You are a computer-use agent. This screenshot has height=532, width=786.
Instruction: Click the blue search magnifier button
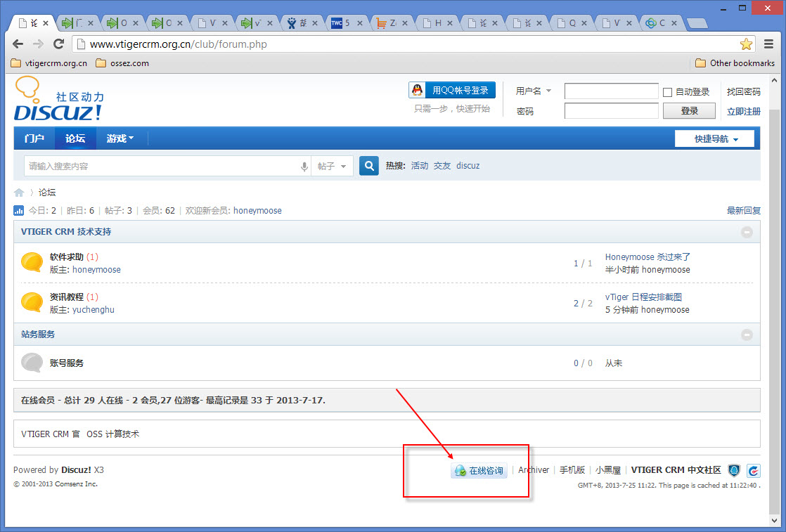point(369,166)
